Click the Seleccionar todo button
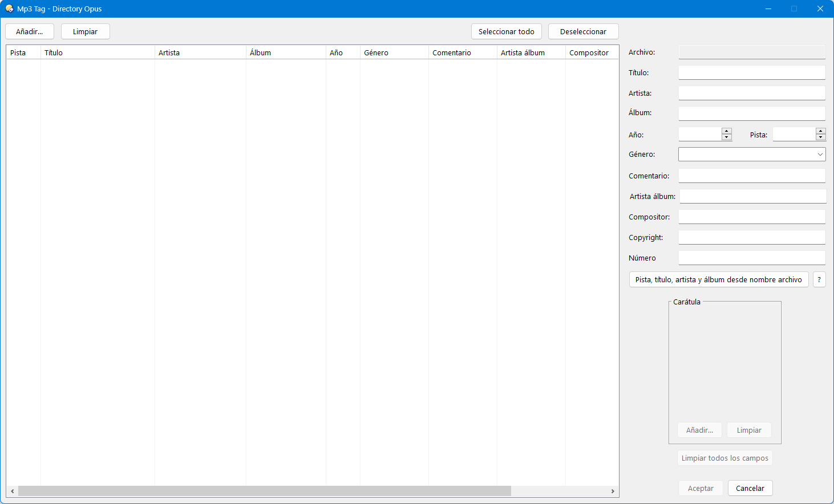 pyautogui.click(x=506, y=32)
